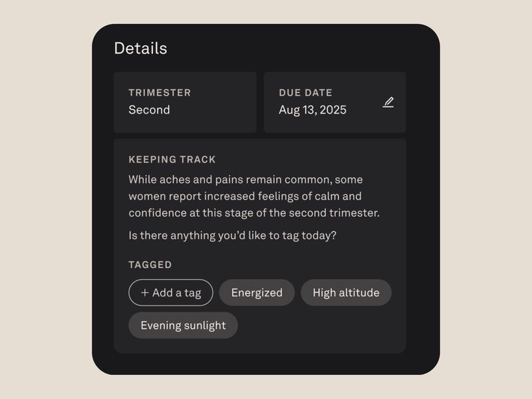Click the DUE DATE label

[305, 93]
